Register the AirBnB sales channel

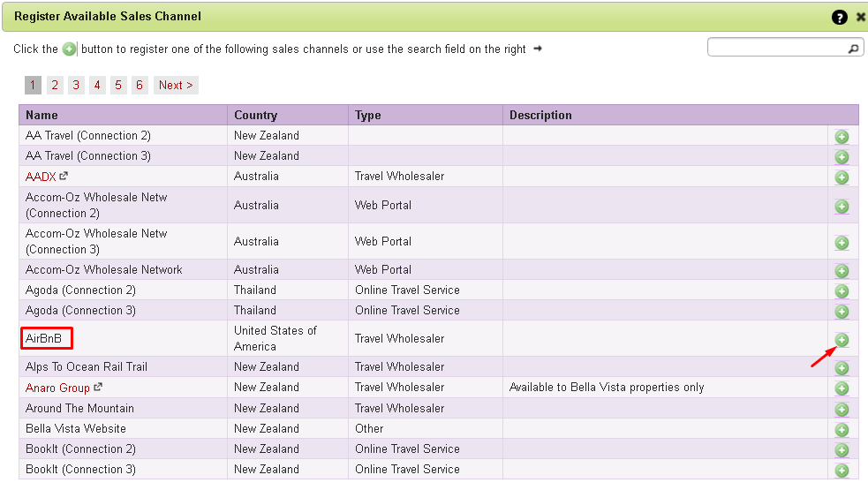pyautogui.click(x=842, y=339)
